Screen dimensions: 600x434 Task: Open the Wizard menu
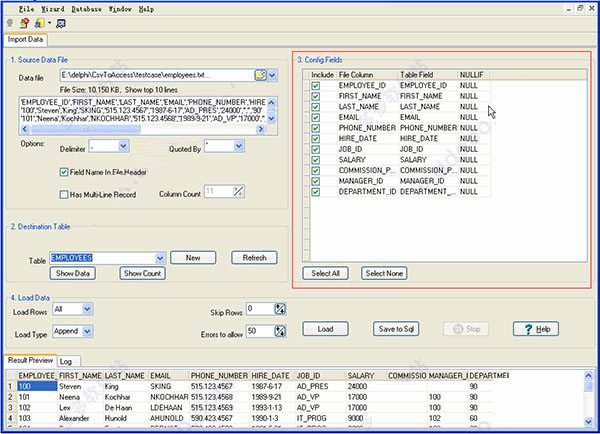[x=53, y=8]
